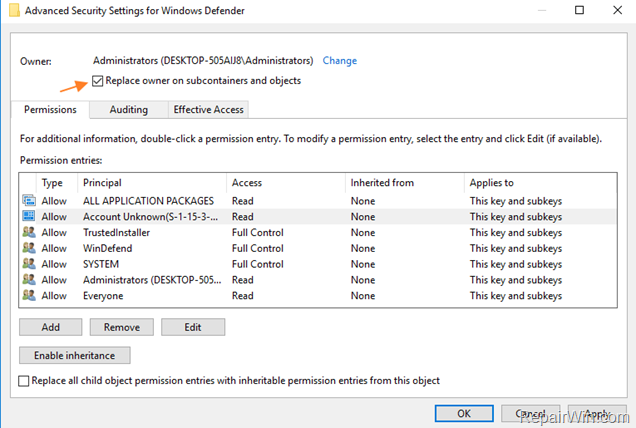636x428 pixels.
Task: Click Full Control in the TrustedInstaller row
Action: click(258, 232)
